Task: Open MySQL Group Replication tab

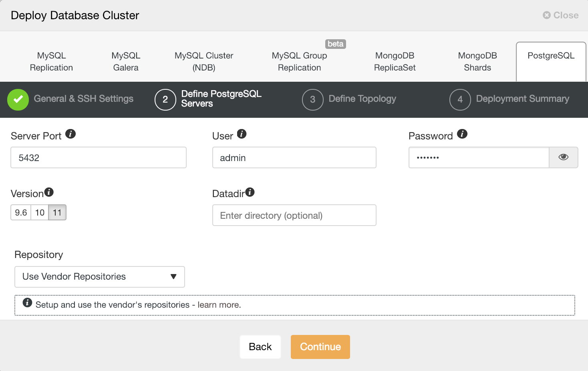Action: pos(300,62)
